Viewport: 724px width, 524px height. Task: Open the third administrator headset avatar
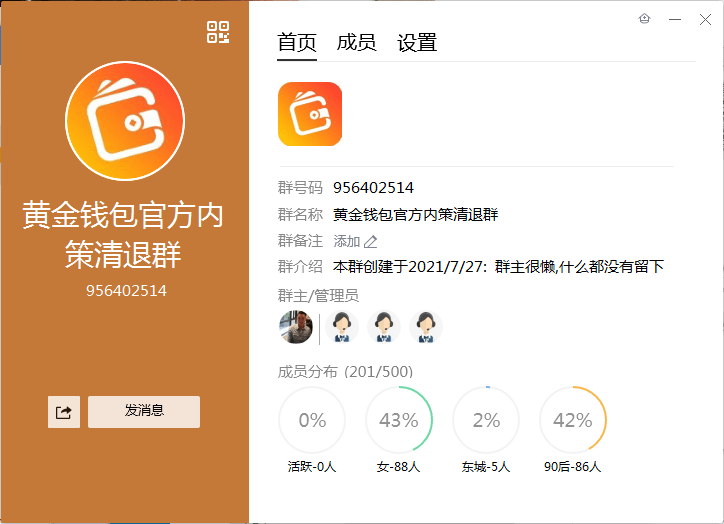tap(426, 327)
